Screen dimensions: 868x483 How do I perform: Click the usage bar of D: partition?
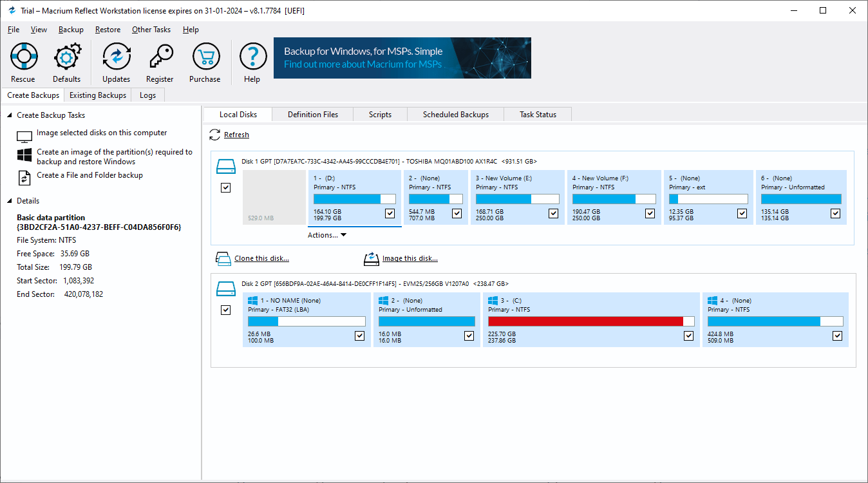(x=354, y=199)
